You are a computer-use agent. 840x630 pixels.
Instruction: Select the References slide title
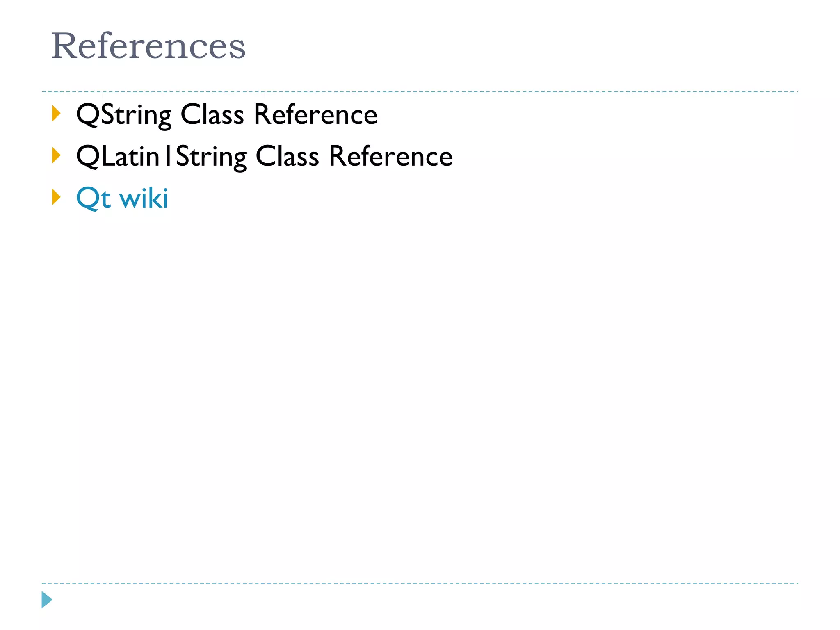point(148,46)
